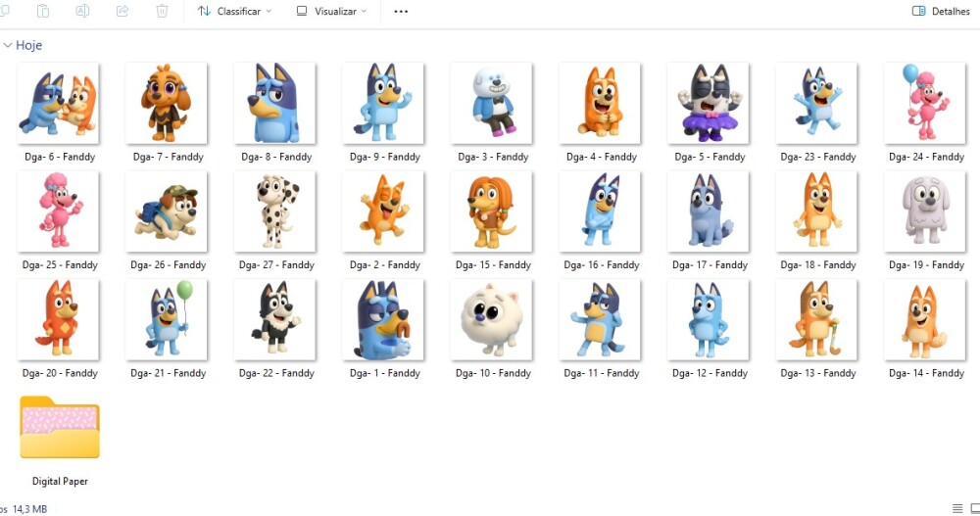The width and height of the screenshot is (980, 516).
Task: Open the Digital Paper folder
Action: 60,428
